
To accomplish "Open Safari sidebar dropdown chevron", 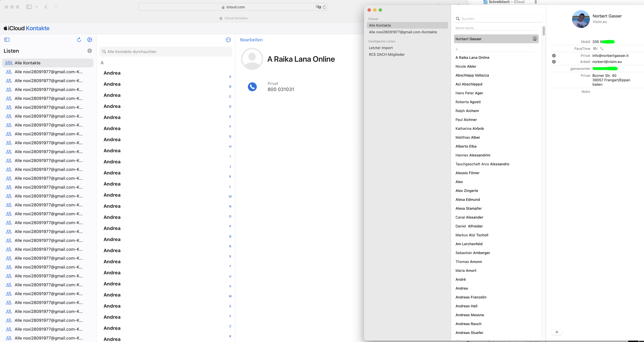I will tap(37, 7).
